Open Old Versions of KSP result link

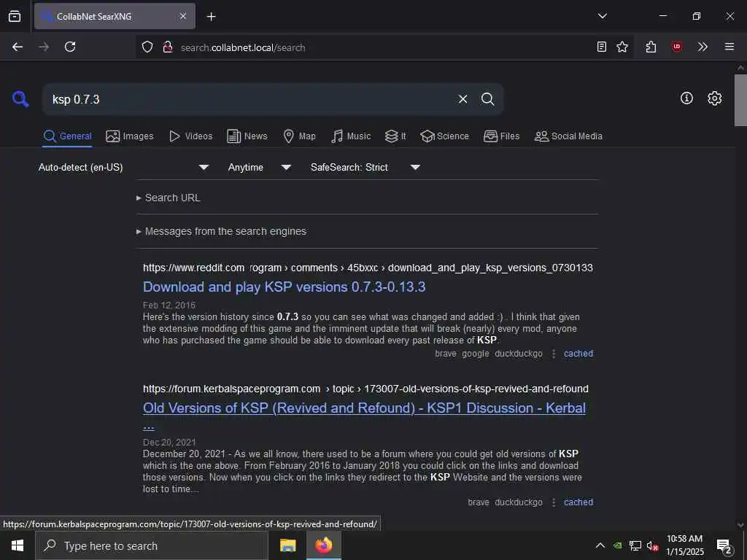365,408
